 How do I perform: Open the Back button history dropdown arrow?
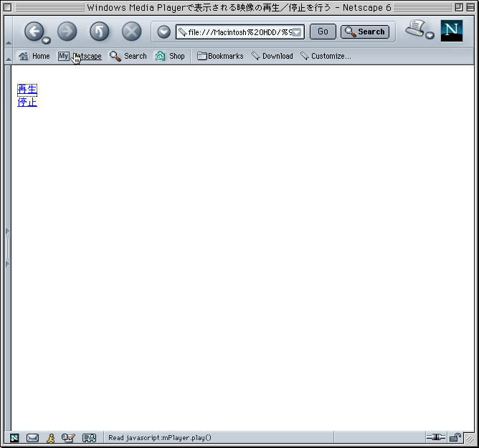click(x=47, y=40)
